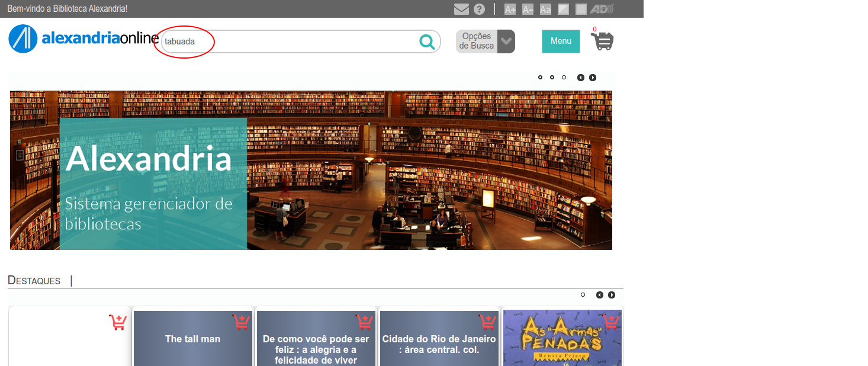This screenshot has width=868, height=366.
Task: Open the teal Menu button
Action: 561,41
